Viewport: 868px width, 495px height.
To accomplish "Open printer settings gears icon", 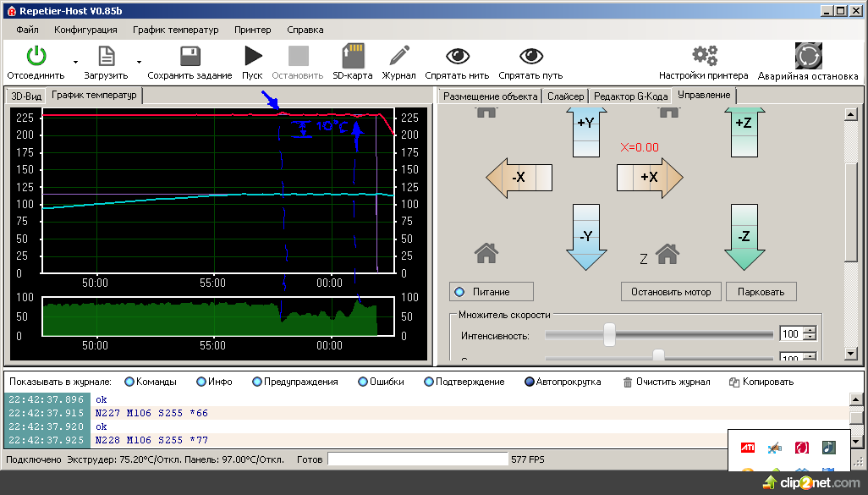I will (x=703, y=57).
